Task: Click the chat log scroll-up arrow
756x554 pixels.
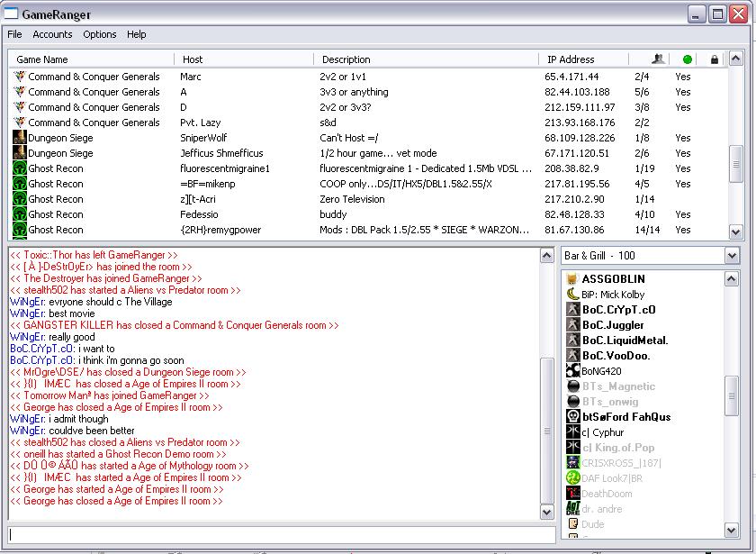Action: 547,257
